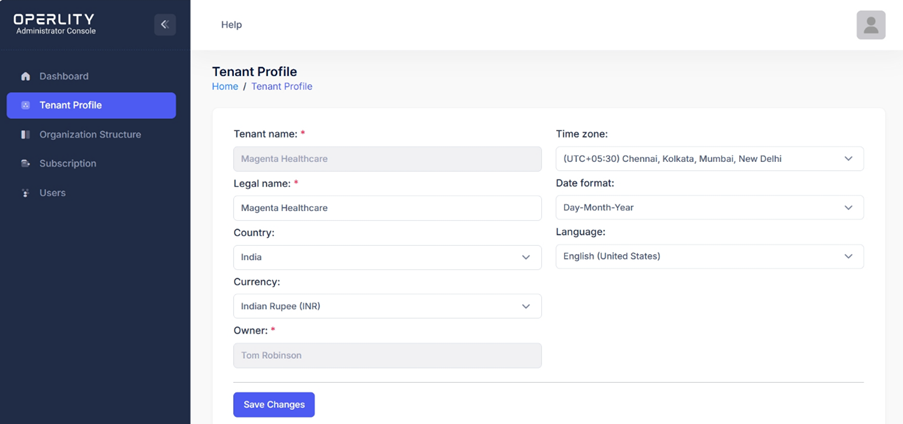Click into the Legal name field

(x=387, y=208)
